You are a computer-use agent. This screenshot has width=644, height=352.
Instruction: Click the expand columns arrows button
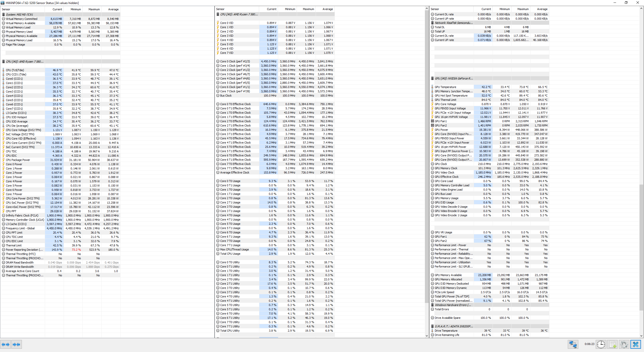6,344
